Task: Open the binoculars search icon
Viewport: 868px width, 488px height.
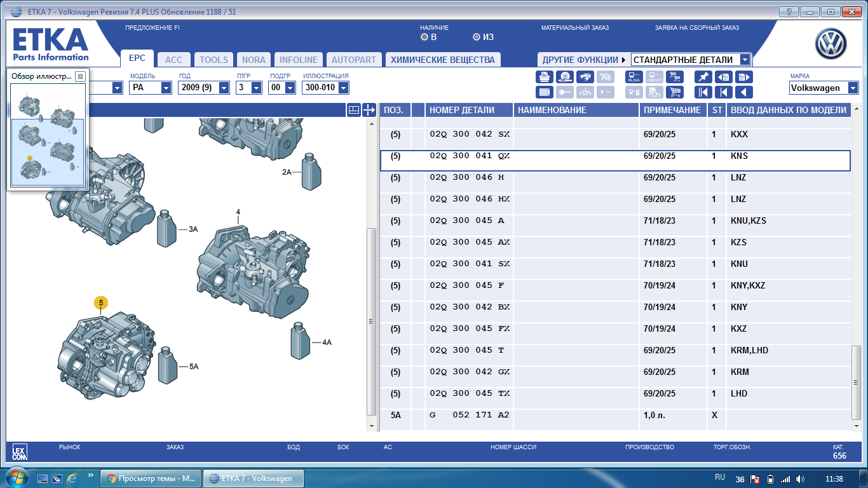Action: (585, 77)
